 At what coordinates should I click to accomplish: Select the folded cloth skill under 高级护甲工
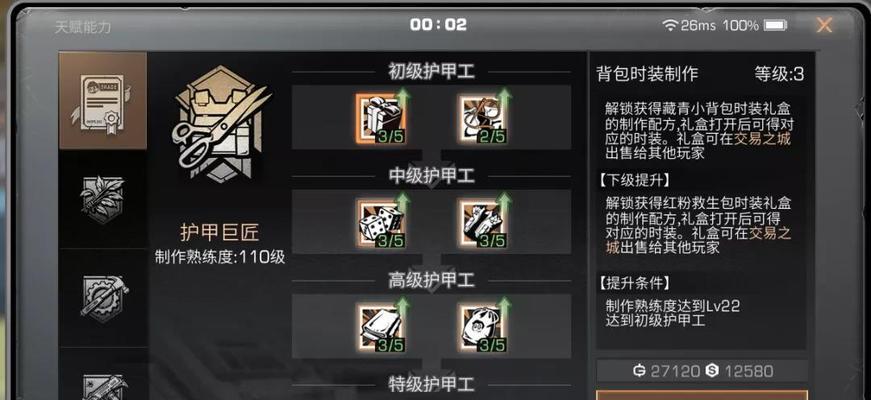coord(381,328)
